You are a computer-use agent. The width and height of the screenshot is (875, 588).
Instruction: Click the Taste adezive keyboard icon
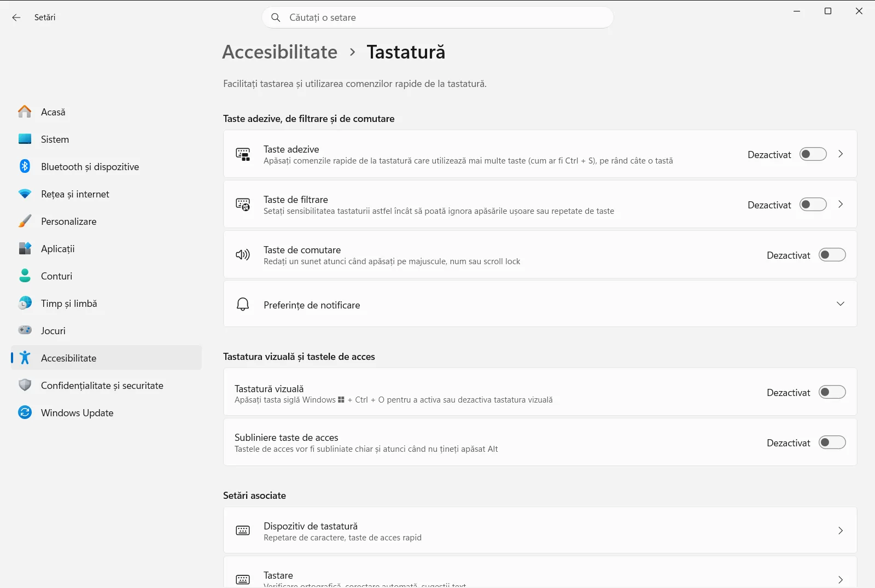click(243, 154)
